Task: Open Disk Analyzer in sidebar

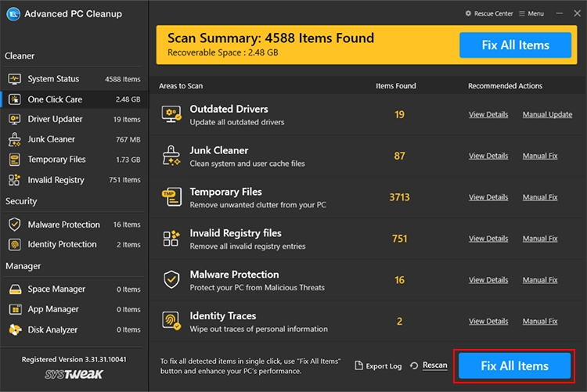Action: coord(74,329)
